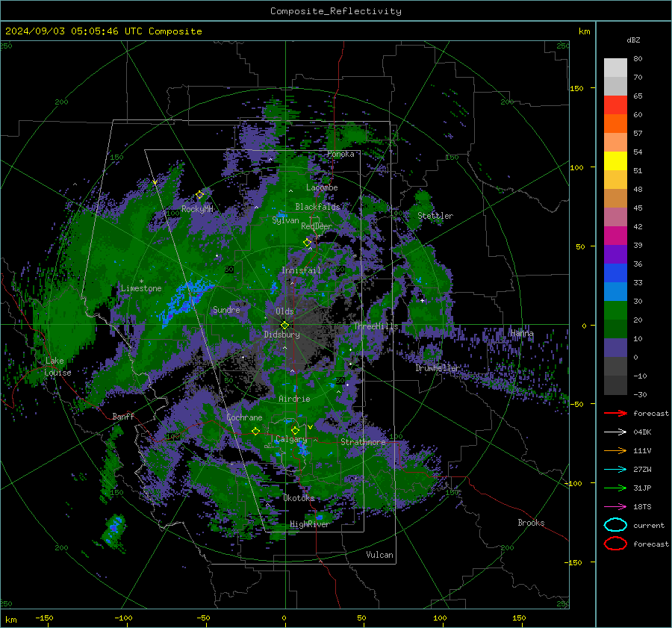Click the Innisfail city label
The width and height of the screenshot is (672, 628).
click(x=301, y=270)
